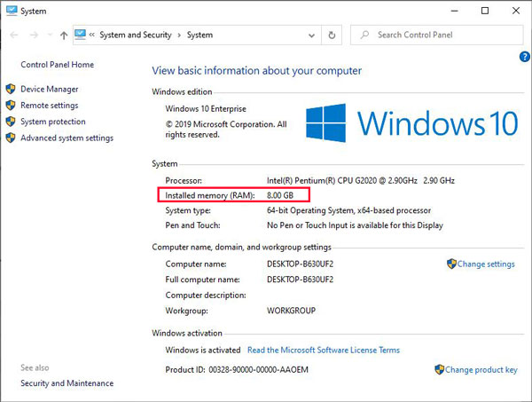This screenshot has height=402, width=532.
Task: Maximize the System window
Action: 485,11
